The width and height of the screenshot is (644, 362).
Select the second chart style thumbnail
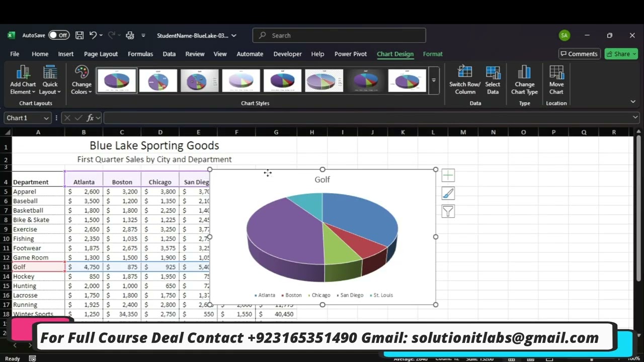pos(158,80)
